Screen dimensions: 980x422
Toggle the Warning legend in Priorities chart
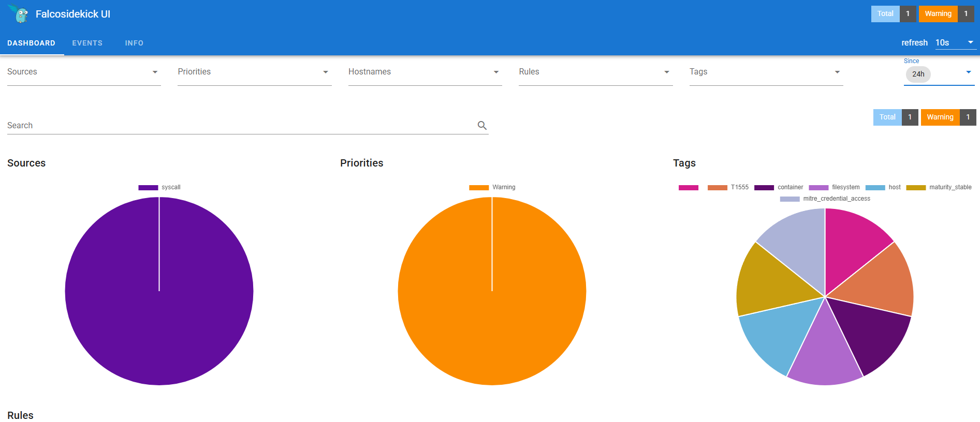[492, 187]
